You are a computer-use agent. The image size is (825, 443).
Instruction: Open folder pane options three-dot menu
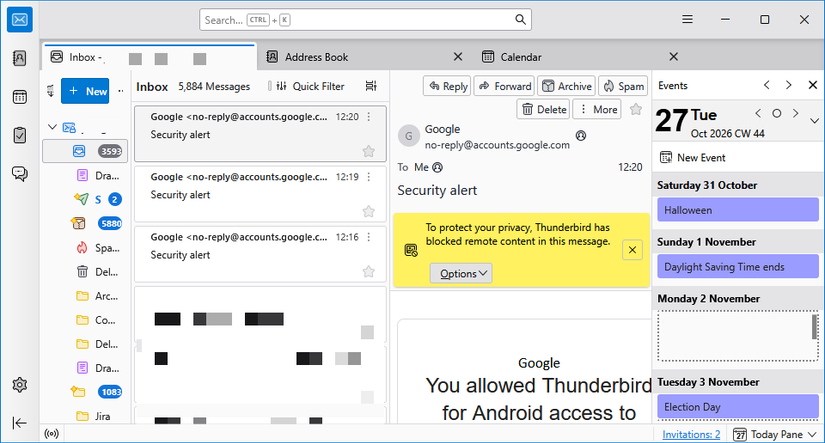120,91
